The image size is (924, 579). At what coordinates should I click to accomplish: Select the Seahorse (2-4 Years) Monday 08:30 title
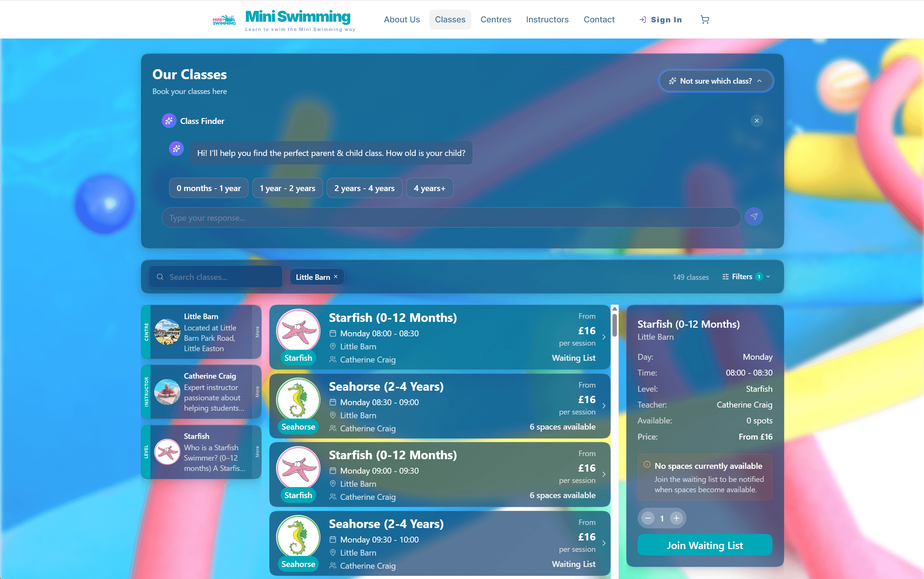click(x=386, y=386)
